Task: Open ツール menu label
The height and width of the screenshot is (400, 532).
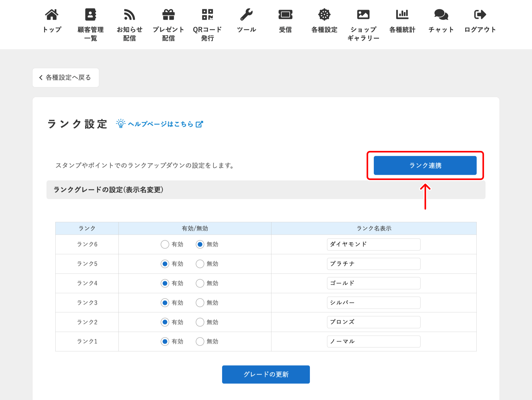Action: (x=246, y=30)
